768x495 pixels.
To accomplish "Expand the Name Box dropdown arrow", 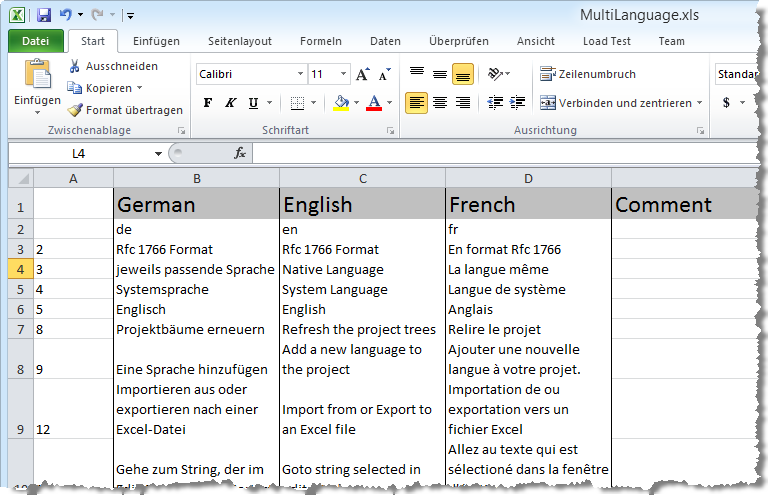I will coord(158,153).
